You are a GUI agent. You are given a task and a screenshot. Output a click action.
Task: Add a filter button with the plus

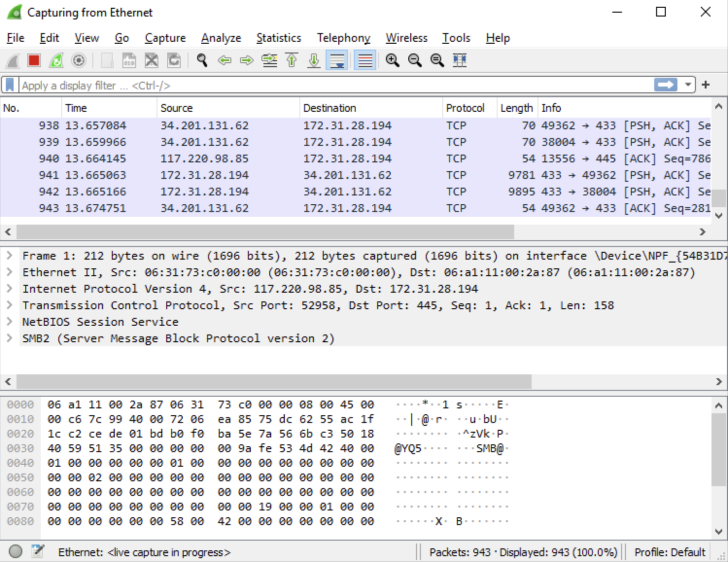click(706, 85)
